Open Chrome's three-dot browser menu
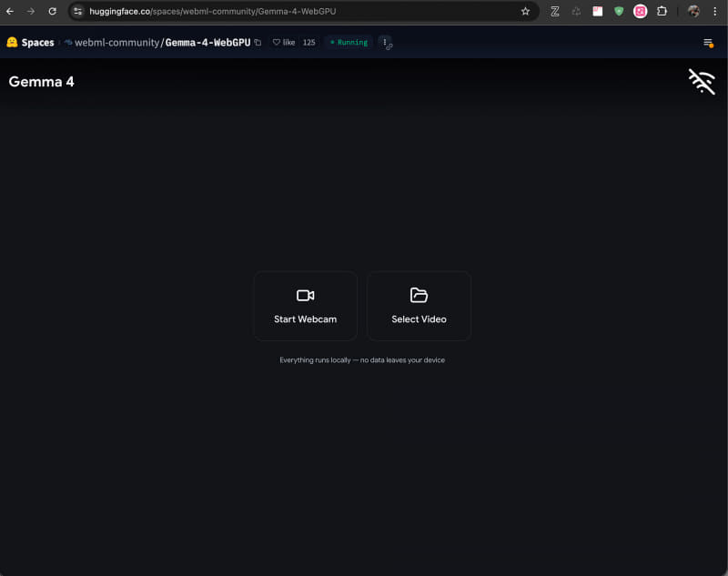Image resolution: width=728 pixels, height=576 pixels. pos(715,12)
